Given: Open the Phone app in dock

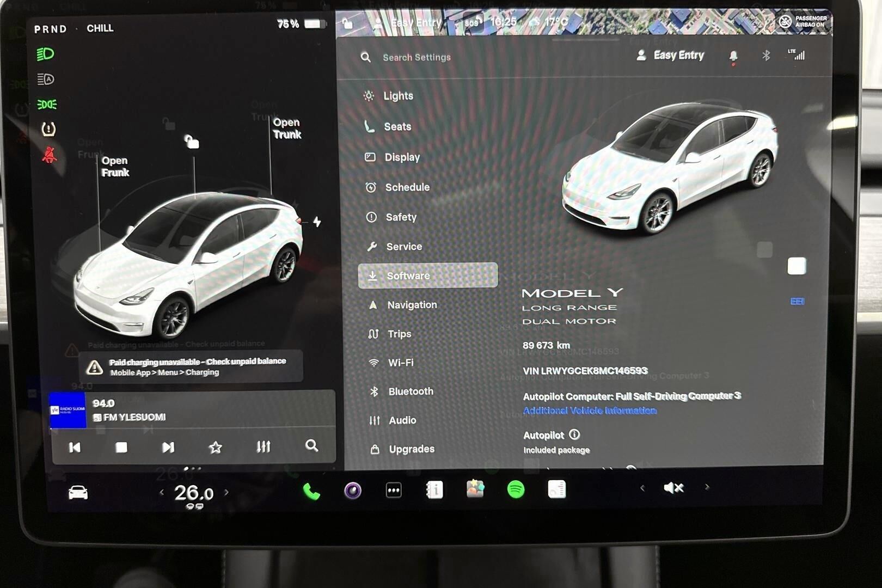Looking at the screenshot, I should [x=311, y=491].
